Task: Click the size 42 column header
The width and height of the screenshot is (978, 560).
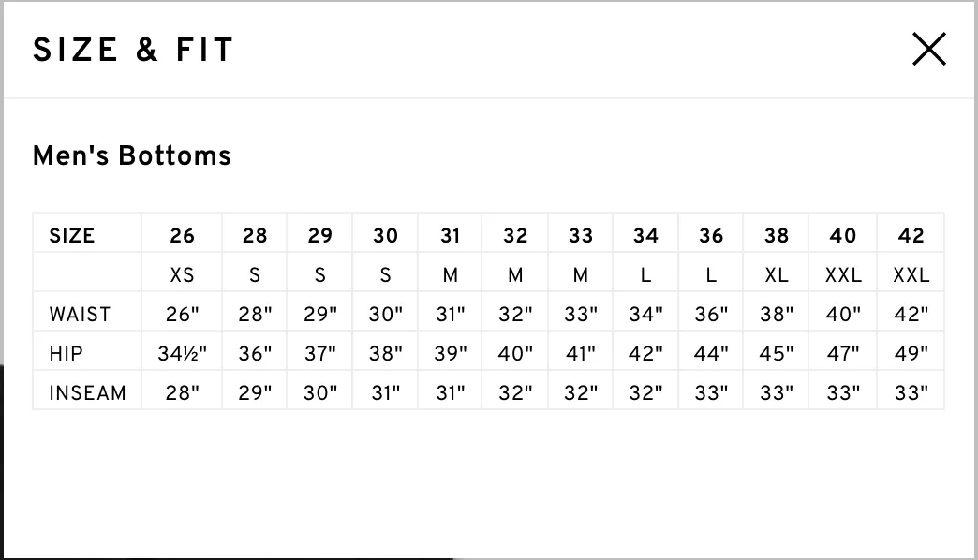Action: pyautogui.click(x=911, y=235)
